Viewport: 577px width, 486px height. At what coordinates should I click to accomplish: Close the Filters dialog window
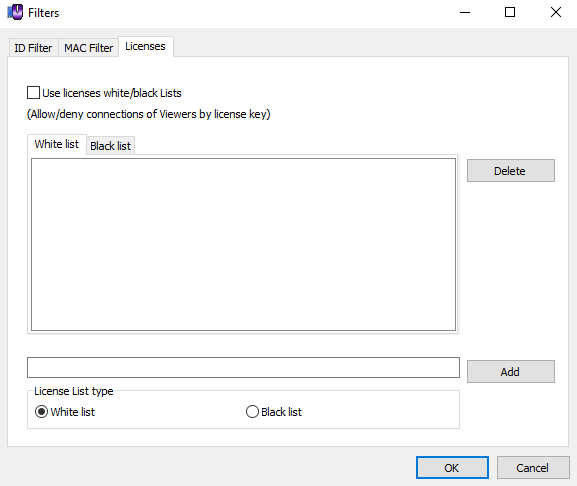(556, 13)
